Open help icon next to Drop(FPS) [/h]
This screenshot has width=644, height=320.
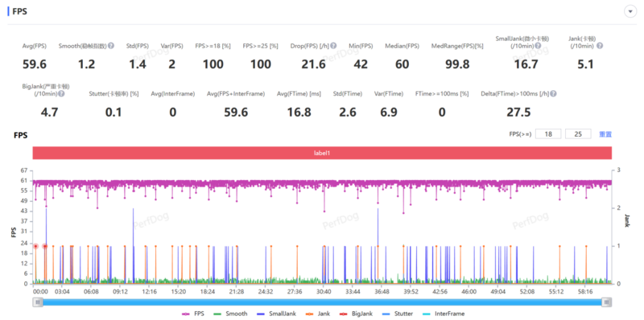tap(333, 46)
